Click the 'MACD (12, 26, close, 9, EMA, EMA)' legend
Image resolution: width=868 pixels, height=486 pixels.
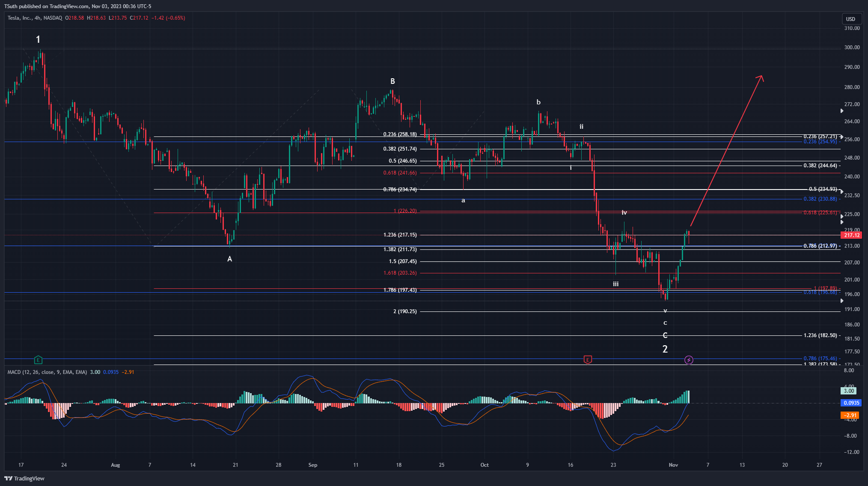(x=47, y=372)
